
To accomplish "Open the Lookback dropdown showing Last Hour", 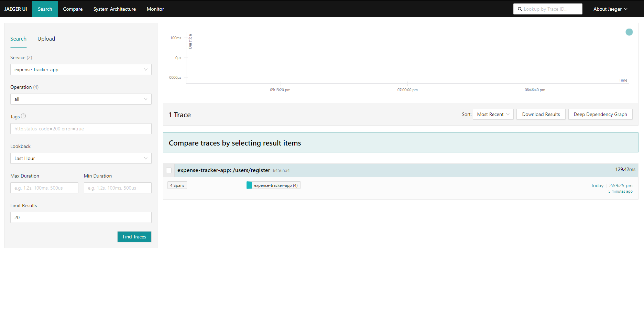I will coord(81,158).
